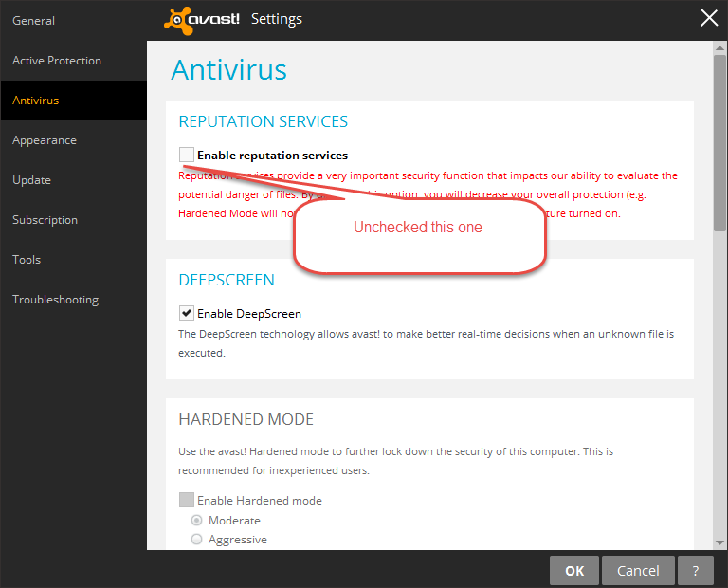
Task: Open the Troubleshooting section
Action: tap(73, 300)
